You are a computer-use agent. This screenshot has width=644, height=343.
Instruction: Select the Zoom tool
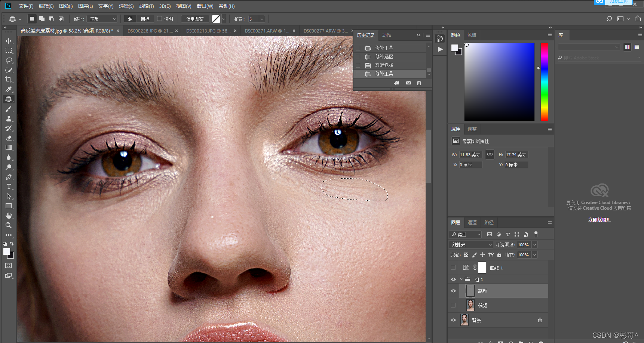coord(9,225)
